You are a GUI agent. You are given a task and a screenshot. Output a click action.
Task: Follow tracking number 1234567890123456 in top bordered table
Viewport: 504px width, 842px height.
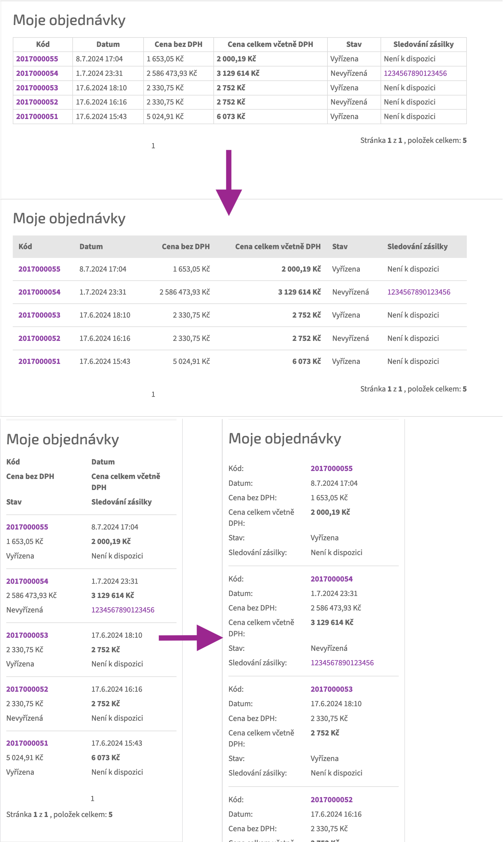click(x=415, y=73)
